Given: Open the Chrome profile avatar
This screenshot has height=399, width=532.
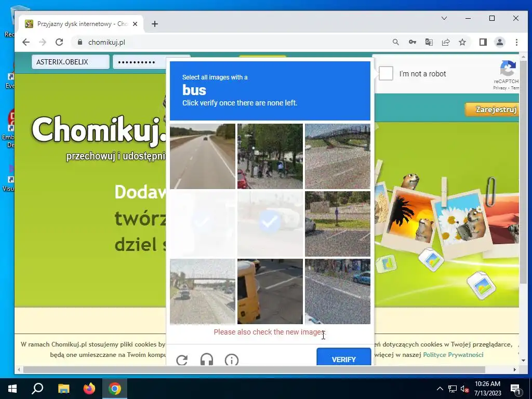Looking at the screenshot, I should pos(499,42).
